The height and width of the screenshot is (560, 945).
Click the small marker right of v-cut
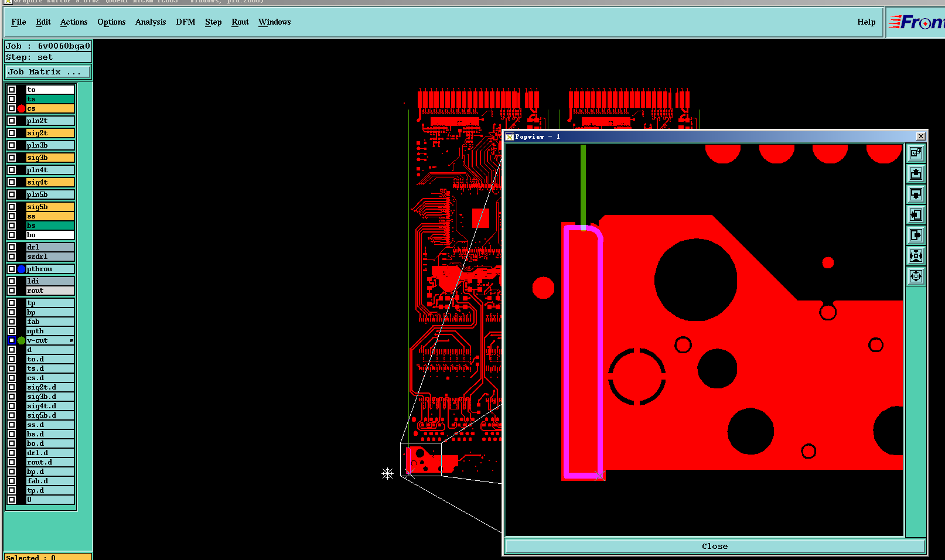[x=72, y=340]
